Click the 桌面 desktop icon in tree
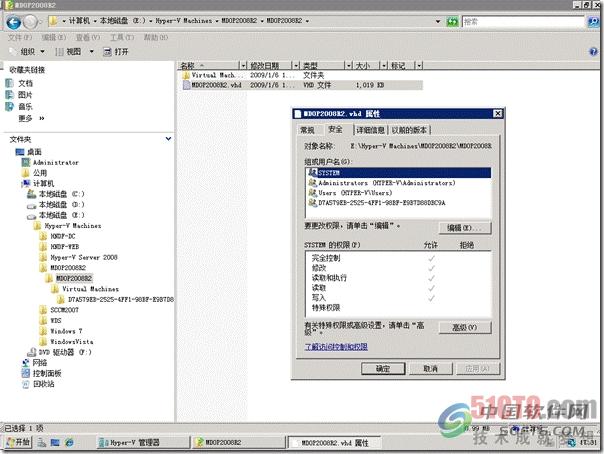The image size is (604, 454). [20, 152]
